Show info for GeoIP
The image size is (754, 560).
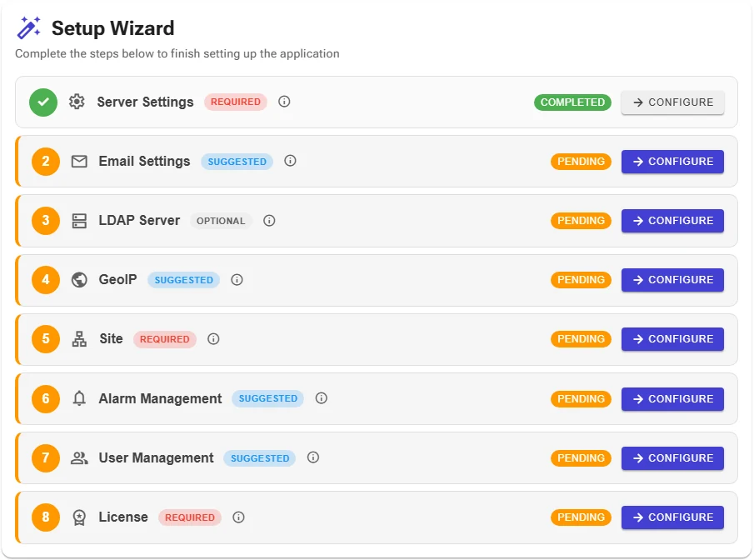pos(237,279)
